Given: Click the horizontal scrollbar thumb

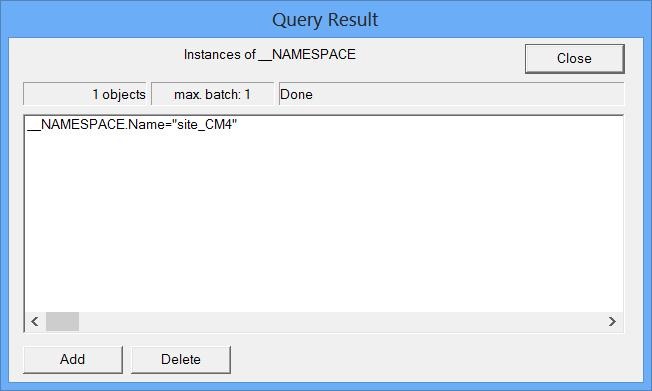Looking at the screenshot, I should coord(62,322).
